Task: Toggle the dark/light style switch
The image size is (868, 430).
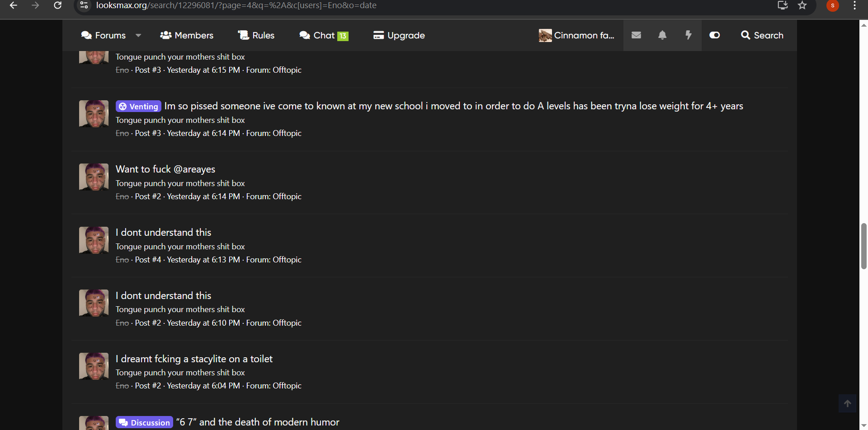Action: point(714,35)
